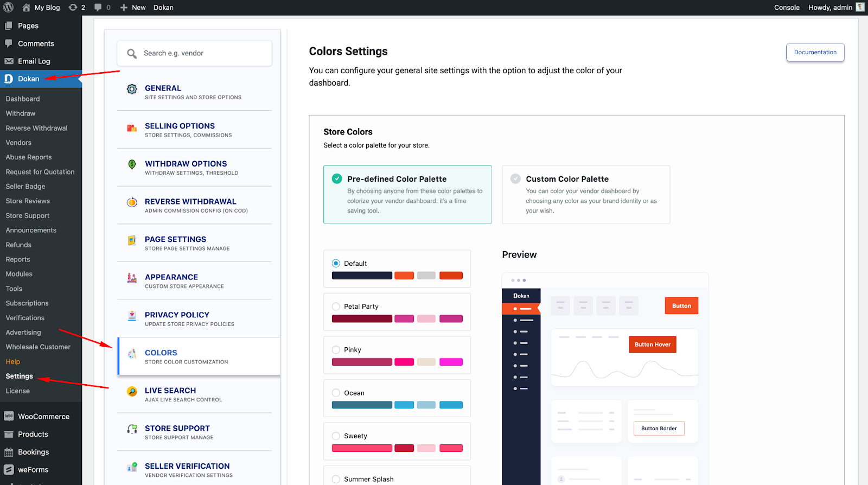Click the admin avatar icon
The height and width of the screenshot is (485, 868).
(x=860, y=7)
